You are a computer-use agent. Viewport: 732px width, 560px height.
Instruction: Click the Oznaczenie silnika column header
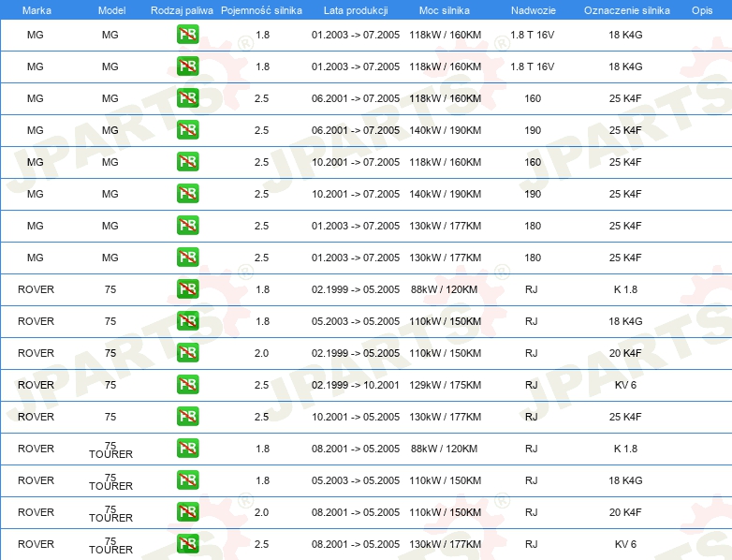627,10
